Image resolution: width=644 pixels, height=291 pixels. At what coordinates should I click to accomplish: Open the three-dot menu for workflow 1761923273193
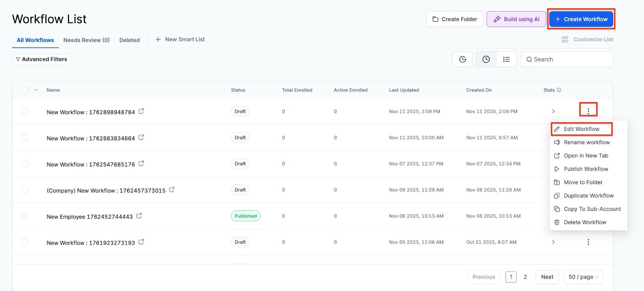588,242
